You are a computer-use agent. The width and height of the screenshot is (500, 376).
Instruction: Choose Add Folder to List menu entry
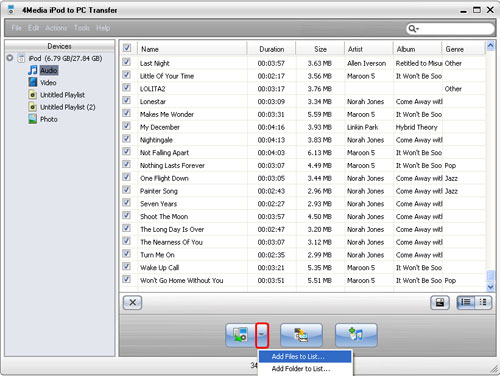[x=305, y=369]
